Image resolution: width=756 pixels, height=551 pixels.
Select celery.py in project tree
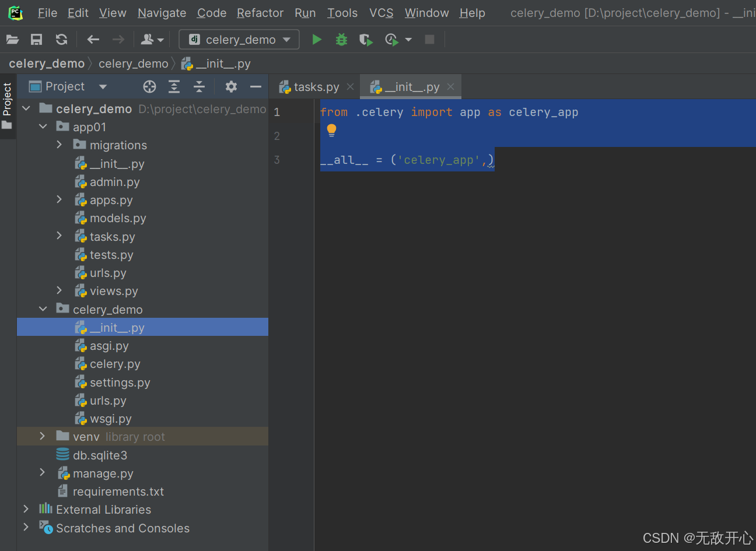click(x=115, y=364)
